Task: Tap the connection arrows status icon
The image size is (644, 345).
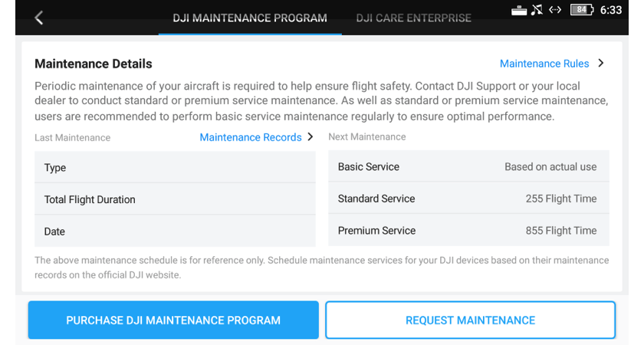Action: click(555, 9)
